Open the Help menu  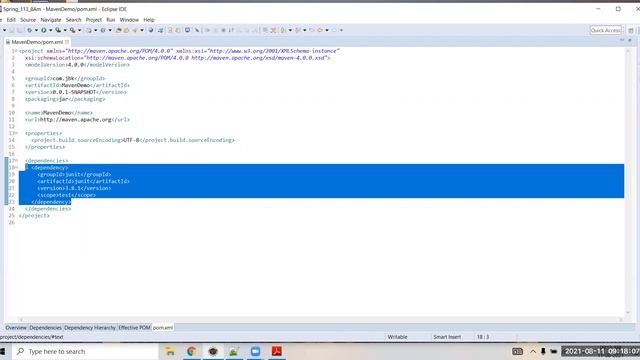(x=149, y=20)
